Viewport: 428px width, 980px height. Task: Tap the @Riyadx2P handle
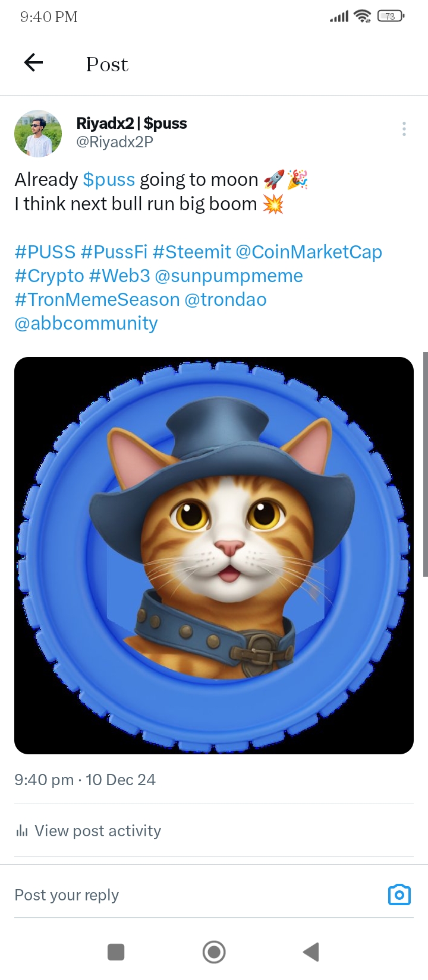point(115,143)
